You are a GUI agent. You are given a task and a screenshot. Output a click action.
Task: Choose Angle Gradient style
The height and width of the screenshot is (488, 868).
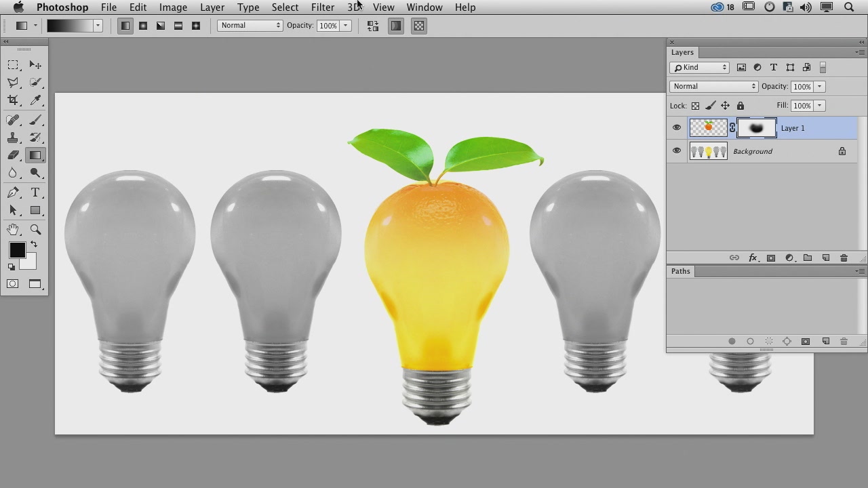161,26
